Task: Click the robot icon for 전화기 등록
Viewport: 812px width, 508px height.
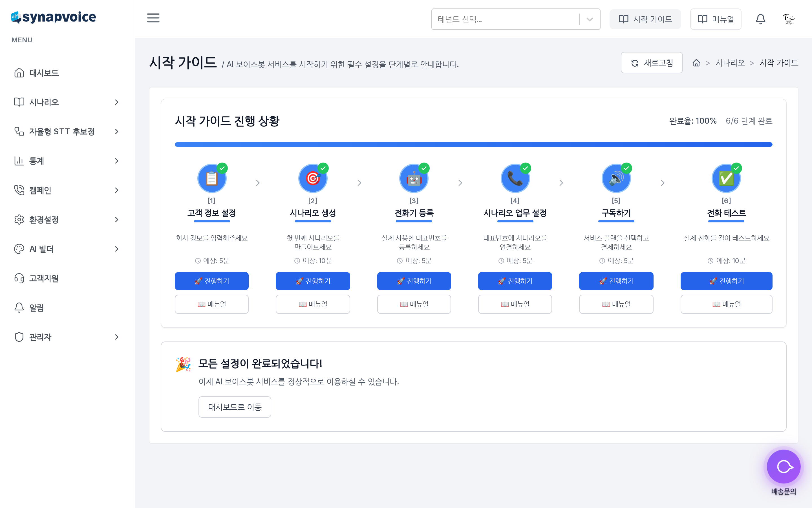Action: (x=414, y=178)
